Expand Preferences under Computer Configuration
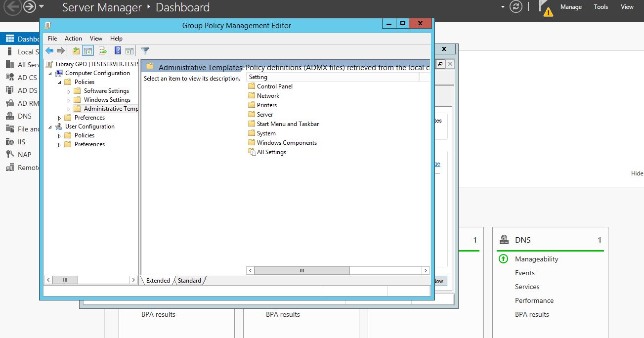The image size is (644, 338). (60, 118)
